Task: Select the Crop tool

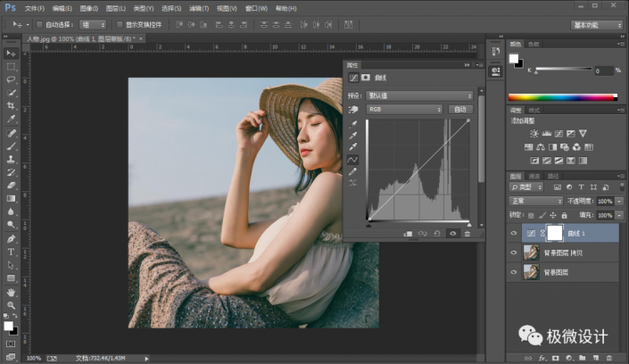Action: coord(12,105)
